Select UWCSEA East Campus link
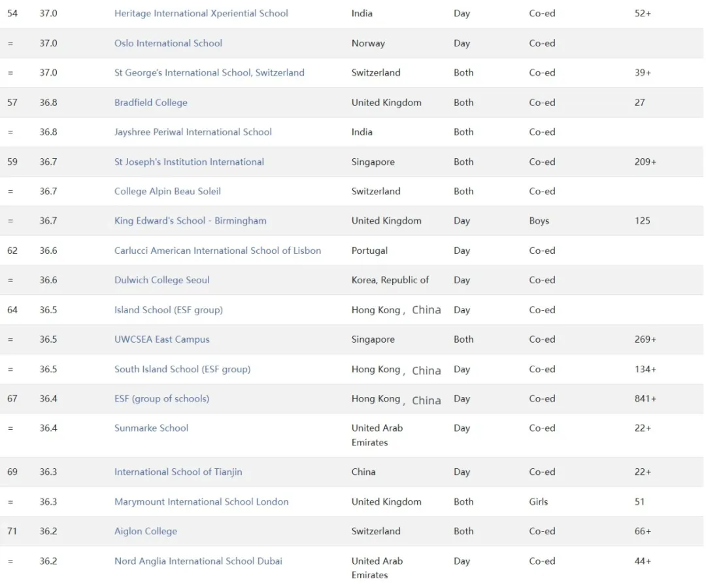This screenshot has height=588, width=706. [161, 339]
